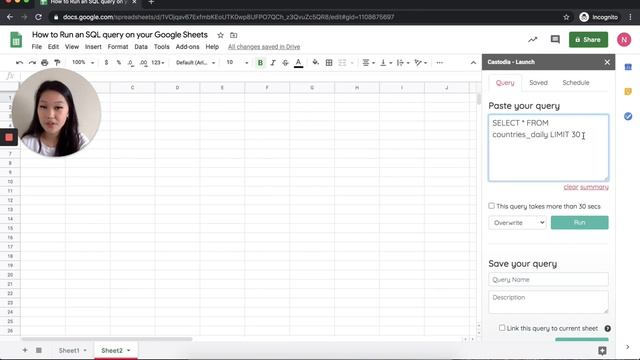This screenshot has width=640, height=360.
Task: Open text color picker
Action: (298, 63)
